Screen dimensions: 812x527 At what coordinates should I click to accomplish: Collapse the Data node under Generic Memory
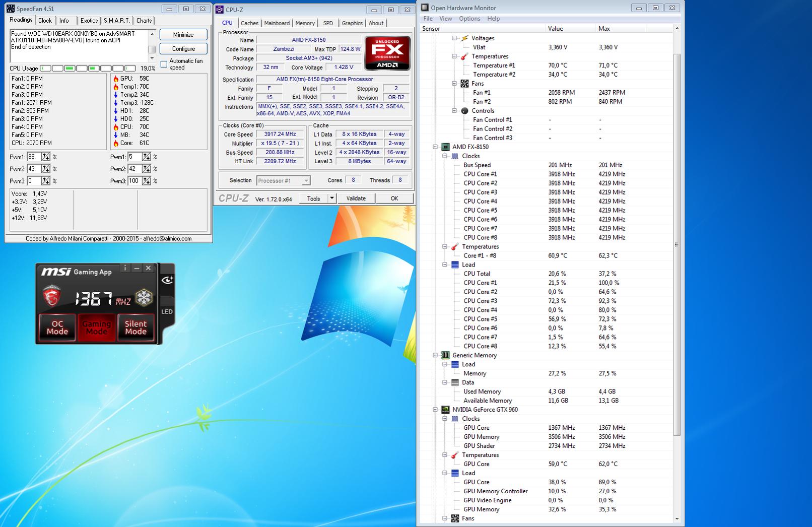click(x=445, y=383)
